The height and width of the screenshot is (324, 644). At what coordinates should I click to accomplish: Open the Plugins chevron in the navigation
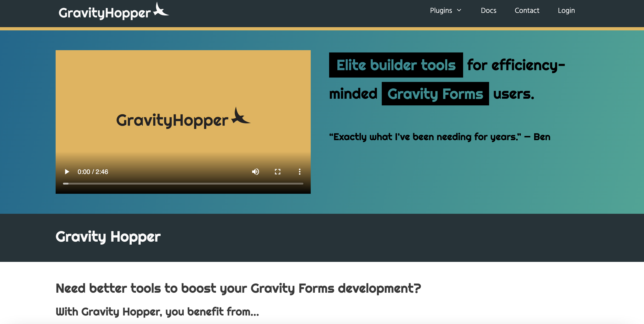click(459, 11)
